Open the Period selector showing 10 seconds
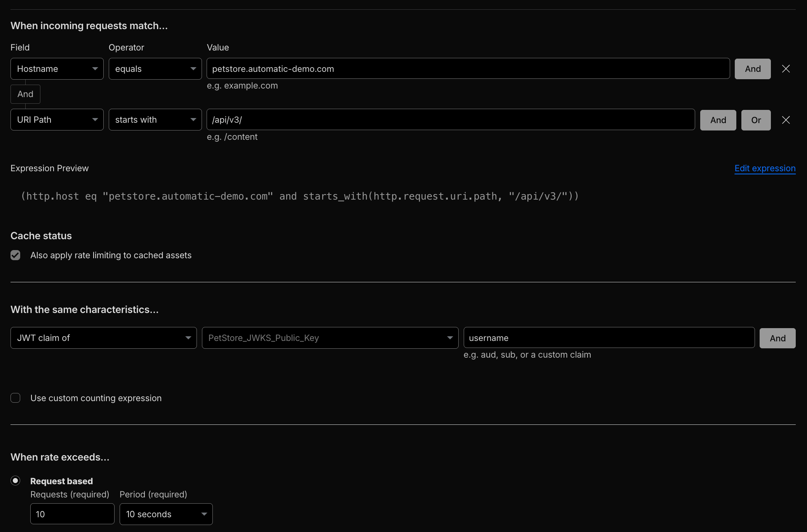The image size is (807, 532). click(x=166, y=514)
